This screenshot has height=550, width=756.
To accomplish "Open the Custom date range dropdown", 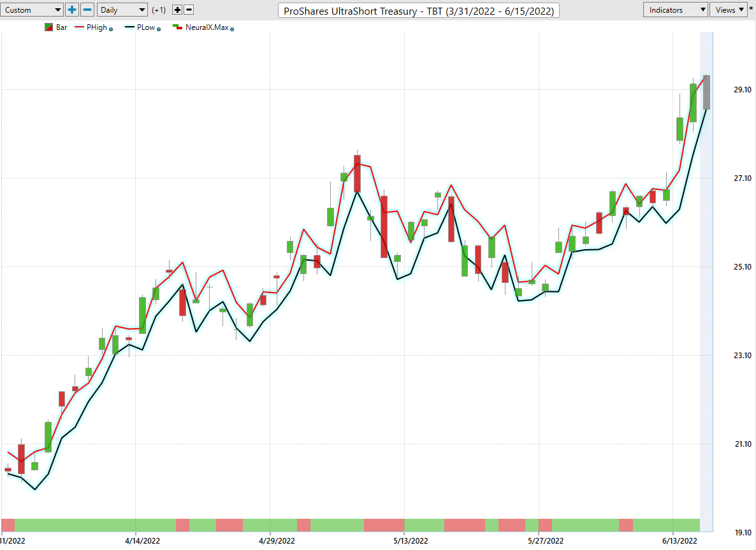I will pos(32,10).
